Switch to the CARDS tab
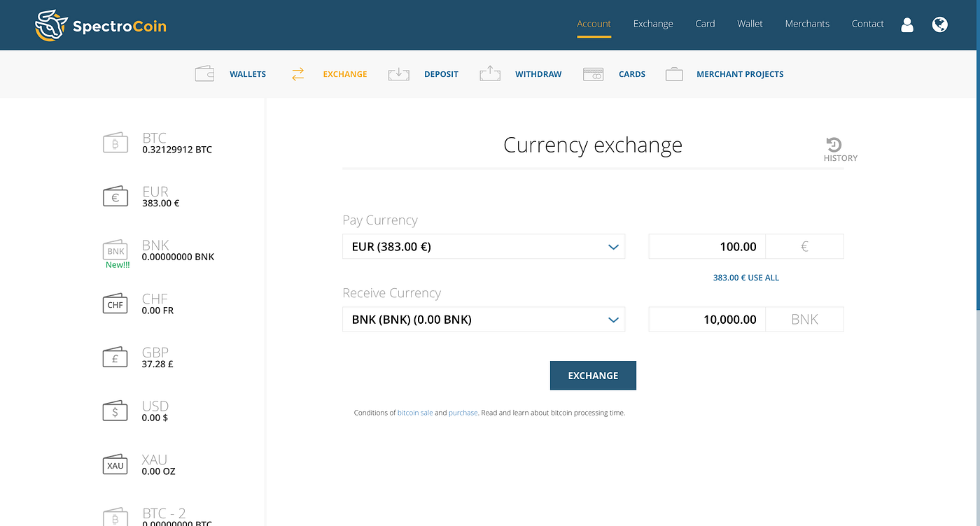 [x=632, y=74]
